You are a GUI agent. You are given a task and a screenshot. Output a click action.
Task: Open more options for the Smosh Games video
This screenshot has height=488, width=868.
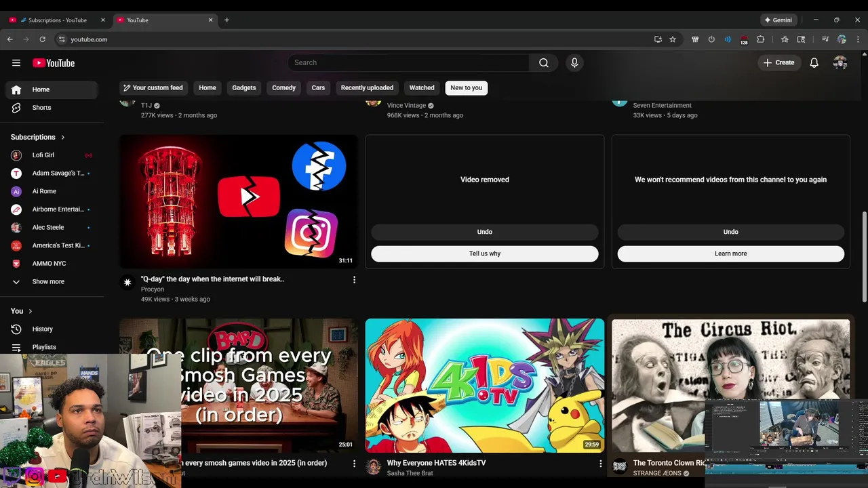click(x=354, y=464)
